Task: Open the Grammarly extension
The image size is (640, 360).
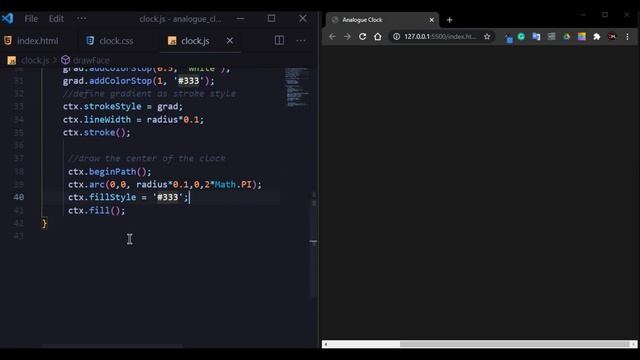Action: coord(521,37)
